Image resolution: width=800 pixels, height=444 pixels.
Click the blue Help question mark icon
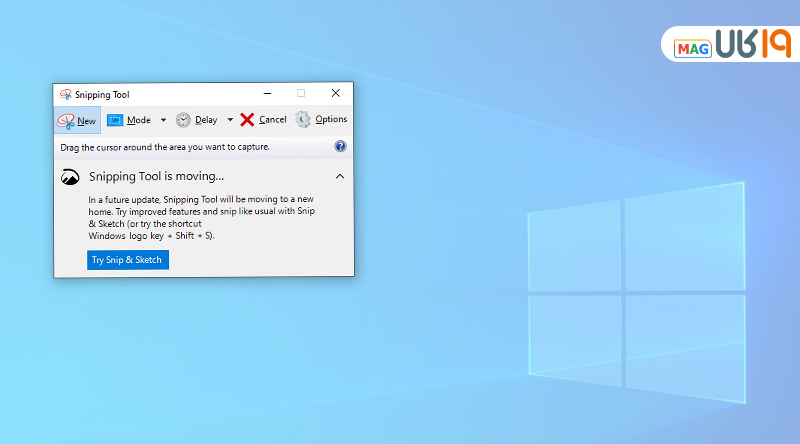(x=340, y=146)
